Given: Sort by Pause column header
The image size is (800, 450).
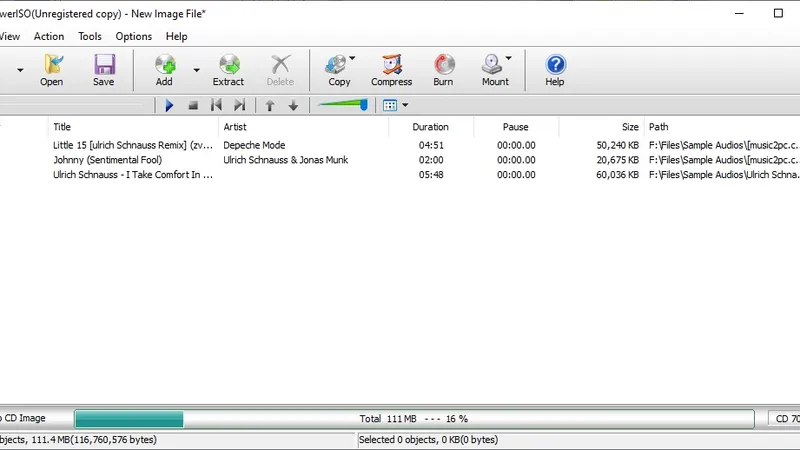Looking at the screenshot, I should (516, 127).
